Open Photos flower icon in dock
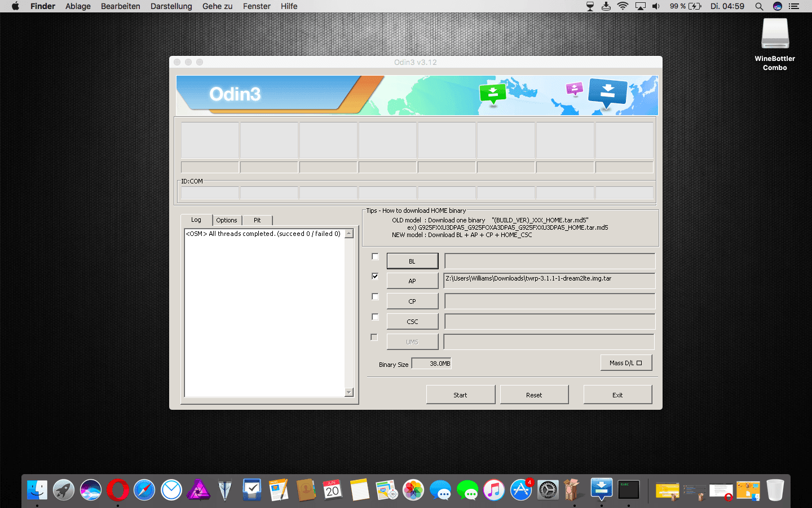Screen dimensions: 812x508 coord(413,490)
